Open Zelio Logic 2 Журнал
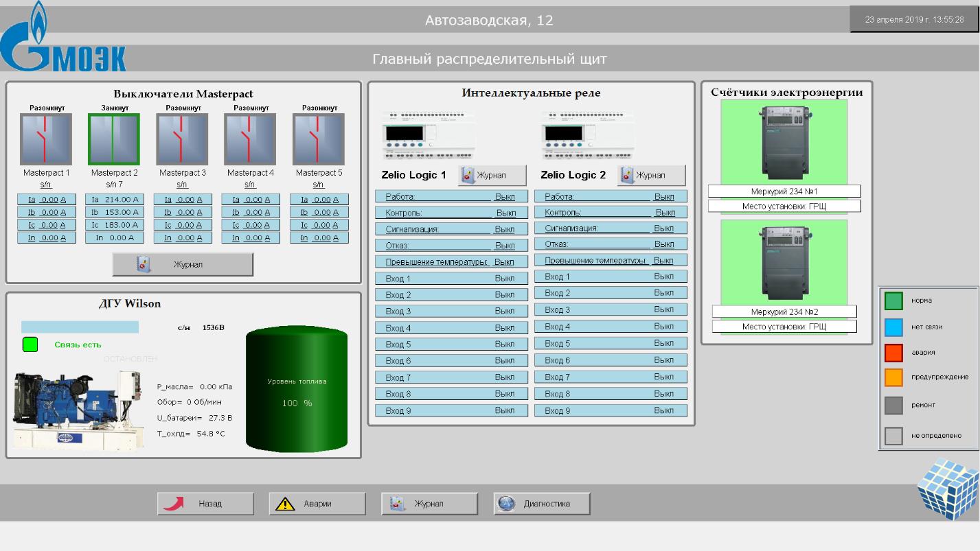Screen dimensions: 980x551 [651, 175]
